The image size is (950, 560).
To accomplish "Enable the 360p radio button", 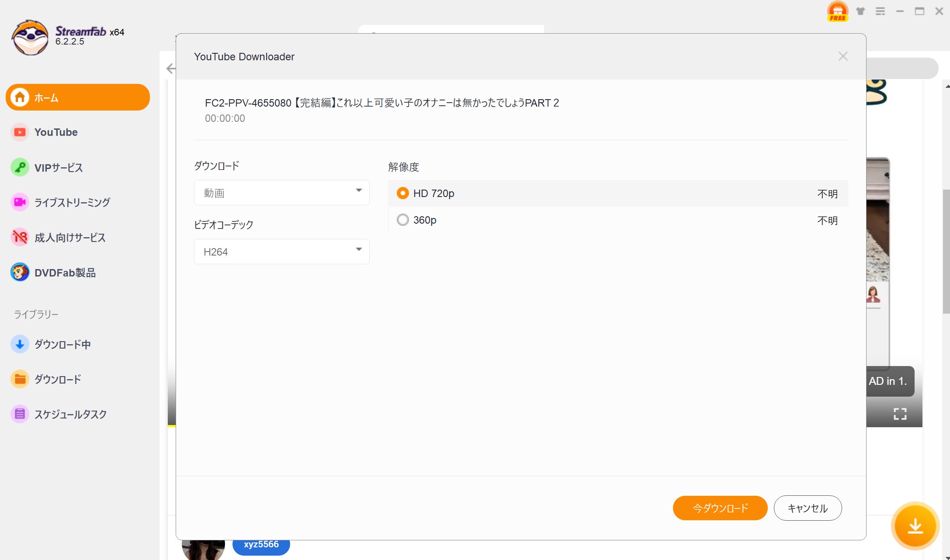I will coord(402,220).
